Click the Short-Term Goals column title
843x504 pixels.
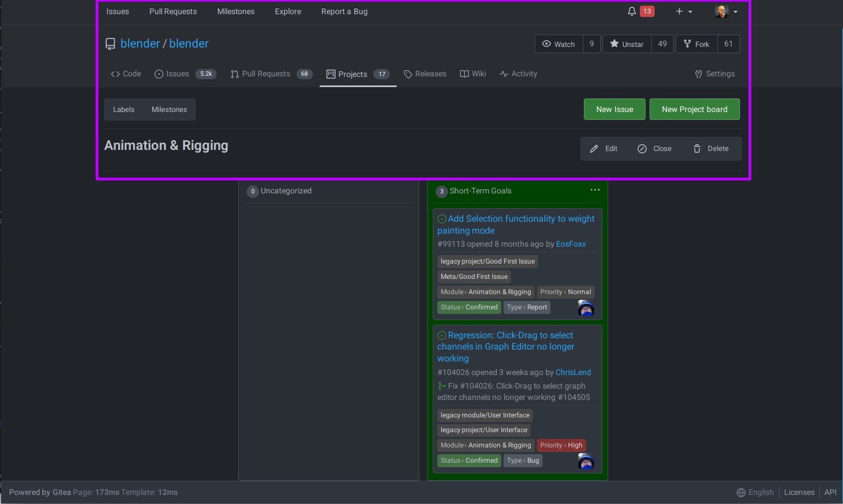(480, 191)
